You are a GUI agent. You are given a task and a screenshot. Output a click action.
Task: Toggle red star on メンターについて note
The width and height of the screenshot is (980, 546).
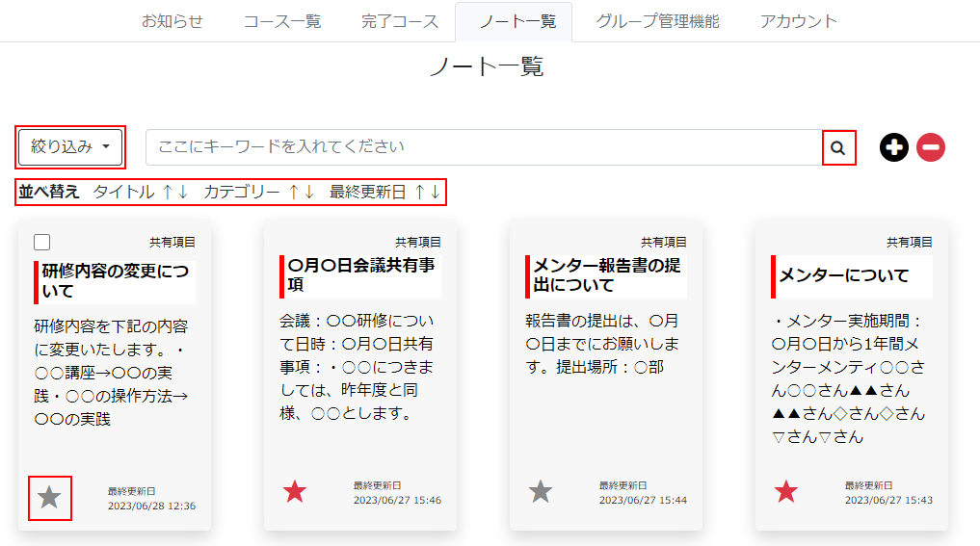[x=786, y=492]
